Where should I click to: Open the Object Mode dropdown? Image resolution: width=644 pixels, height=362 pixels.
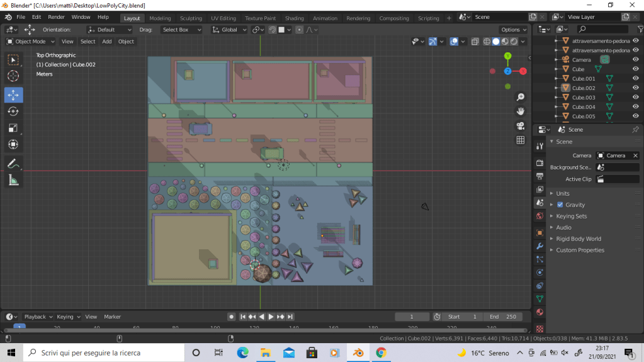(x=31, y=42)
